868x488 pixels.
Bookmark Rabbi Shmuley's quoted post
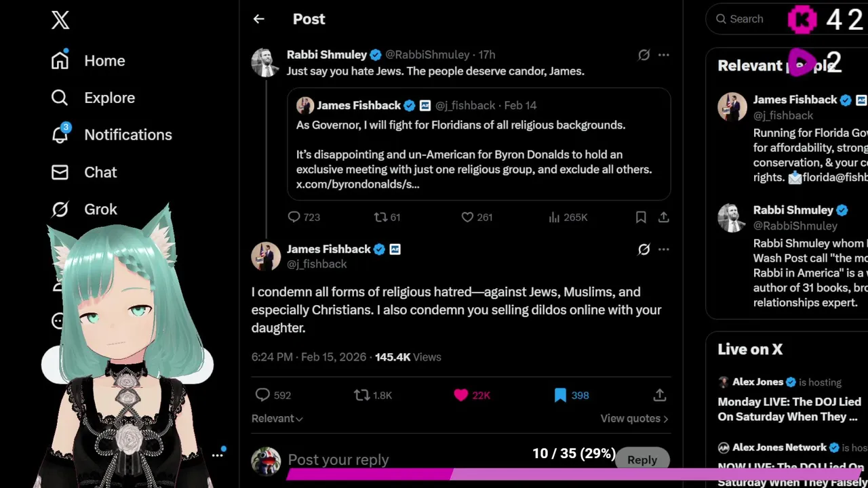point(641,217)
